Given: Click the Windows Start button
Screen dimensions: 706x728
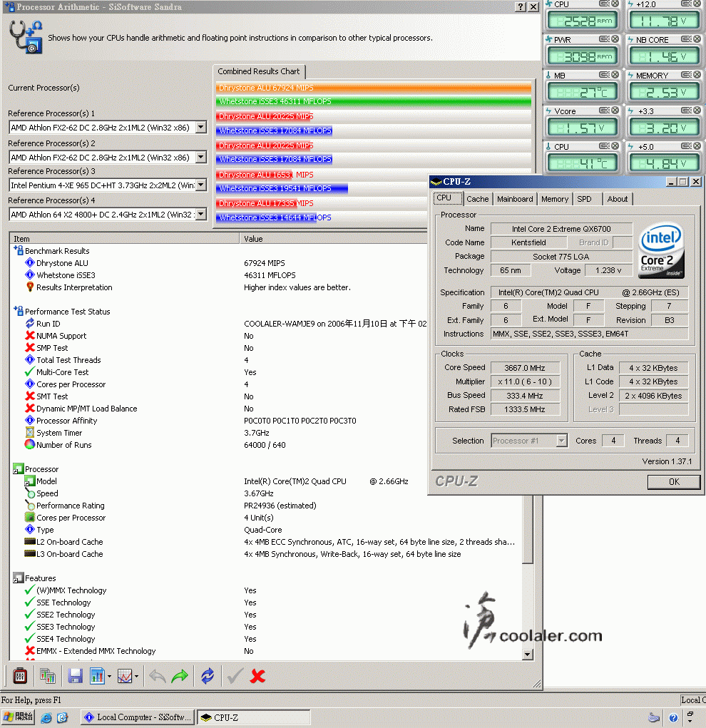Looking at the screenshot, I should click(x=19, y=717).
